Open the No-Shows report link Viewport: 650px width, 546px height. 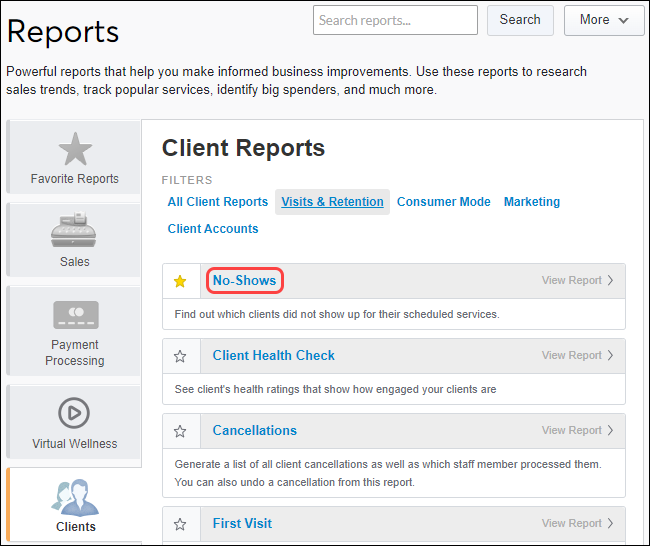click(244, 281)
